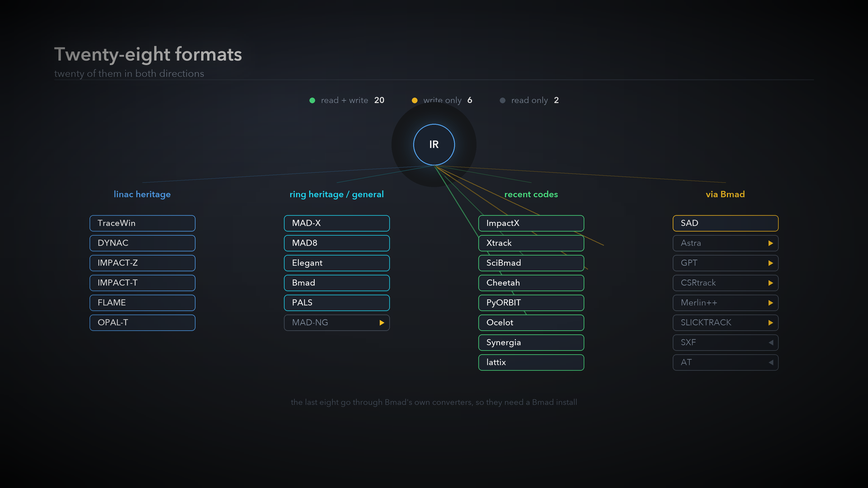The image size is (868, 488).
Task: Click the 'read only' legend label
Action: pyautogui.click(x=529, y=100)
